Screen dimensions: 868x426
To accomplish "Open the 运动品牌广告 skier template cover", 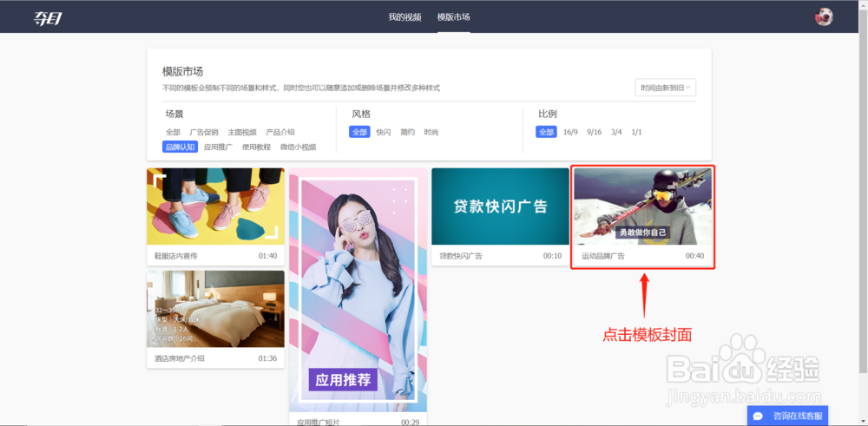I will coord(642,206).
